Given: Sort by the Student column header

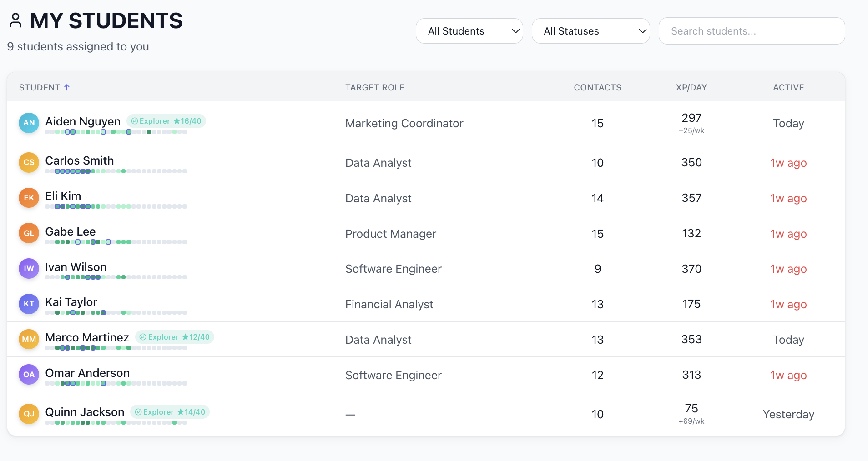Looking at the screenshot, I should [40, 87].
